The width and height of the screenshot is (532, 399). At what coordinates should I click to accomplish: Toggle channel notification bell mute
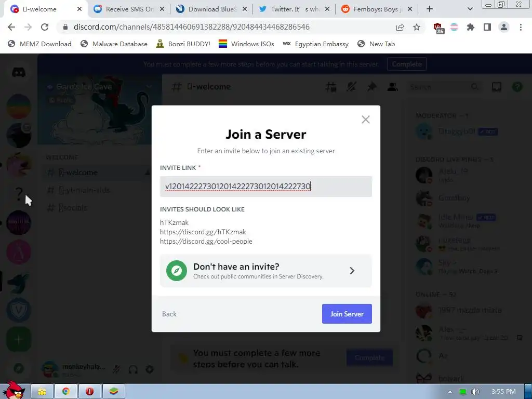pos(351,87)
